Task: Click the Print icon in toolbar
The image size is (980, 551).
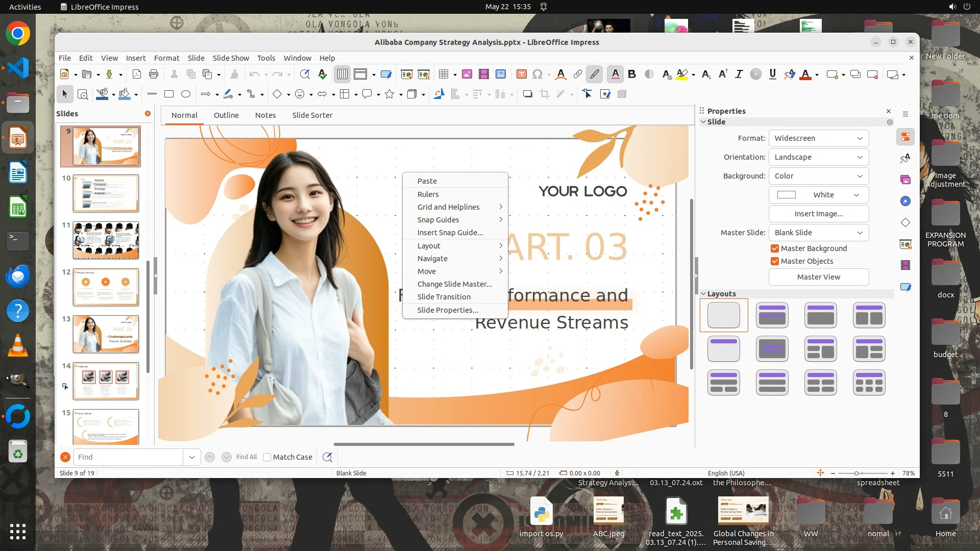Action: (x=154, y=74)
